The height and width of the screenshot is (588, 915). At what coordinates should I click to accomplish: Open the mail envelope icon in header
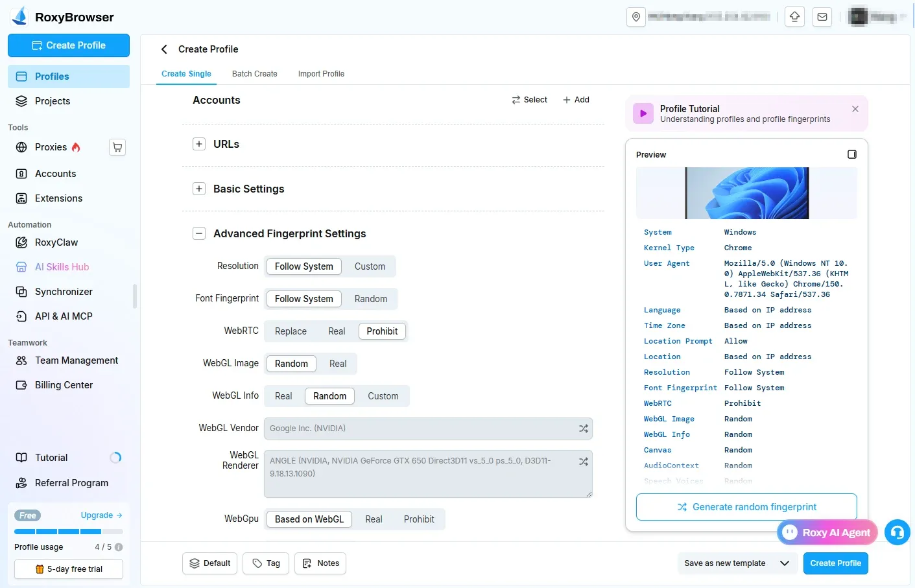[x=822, y=17]
